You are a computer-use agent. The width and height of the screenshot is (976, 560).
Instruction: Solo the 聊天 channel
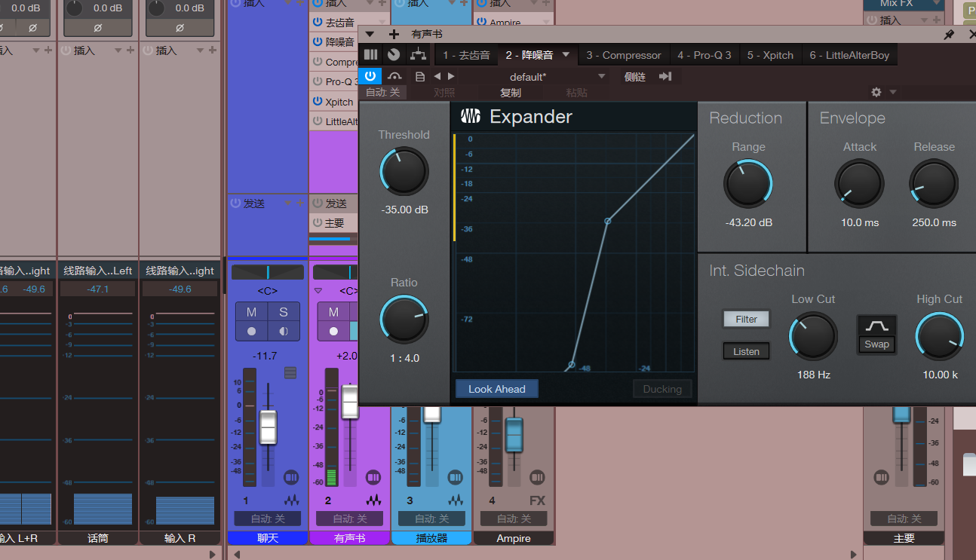(284, 312)
